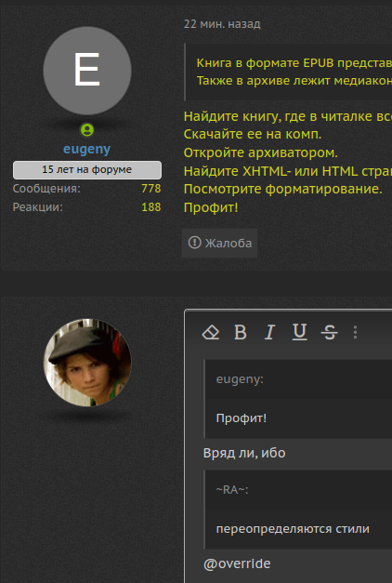This screenshot has width=392, height=583.
Task: Click the @override text in editor
Action: (x=237, y=563)
